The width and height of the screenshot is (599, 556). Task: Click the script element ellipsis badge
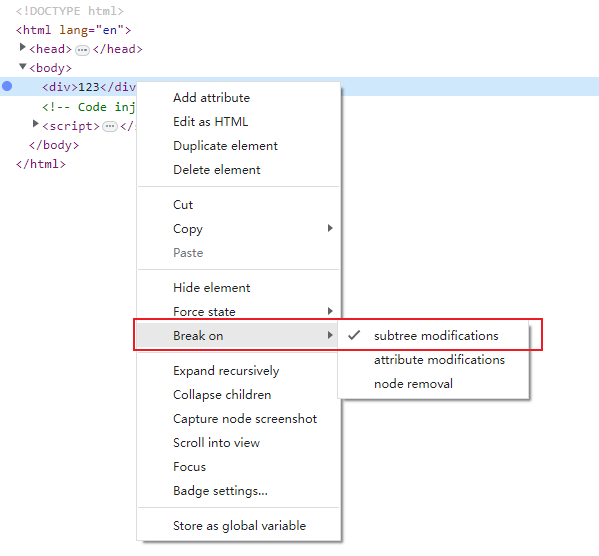click(110, 127)
